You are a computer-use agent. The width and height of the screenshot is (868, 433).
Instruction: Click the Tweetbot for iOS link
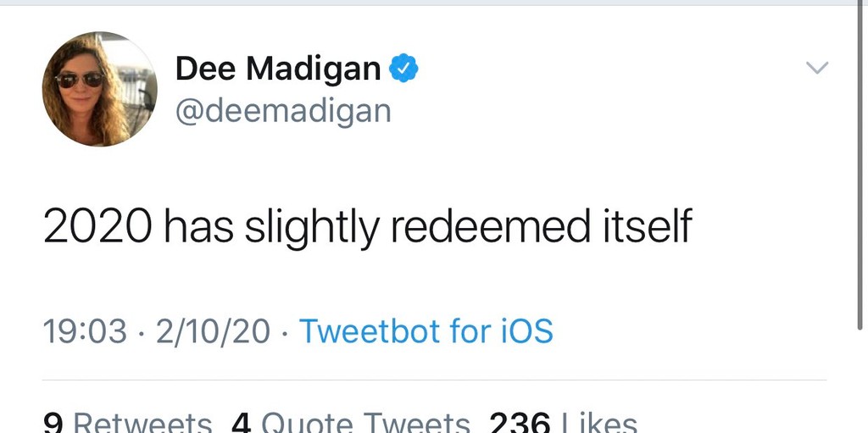[x=426, y=330]
